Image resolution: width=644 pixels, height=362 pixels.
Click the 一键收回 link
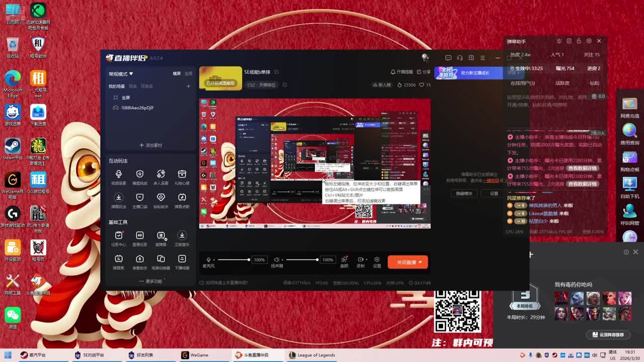491,180
